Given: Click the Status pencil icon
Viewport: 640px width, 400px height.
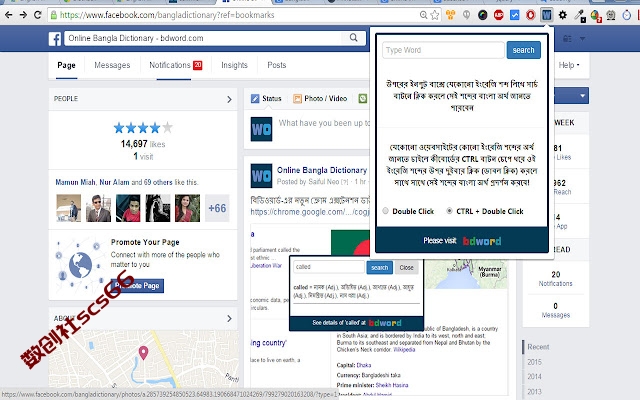Looking at the screenshot, I should tap(255, 98).
